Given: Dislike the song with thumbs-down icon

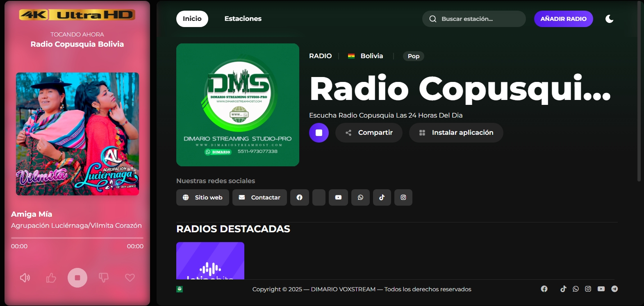Looking at the screenshot, I should pos(104,278).
